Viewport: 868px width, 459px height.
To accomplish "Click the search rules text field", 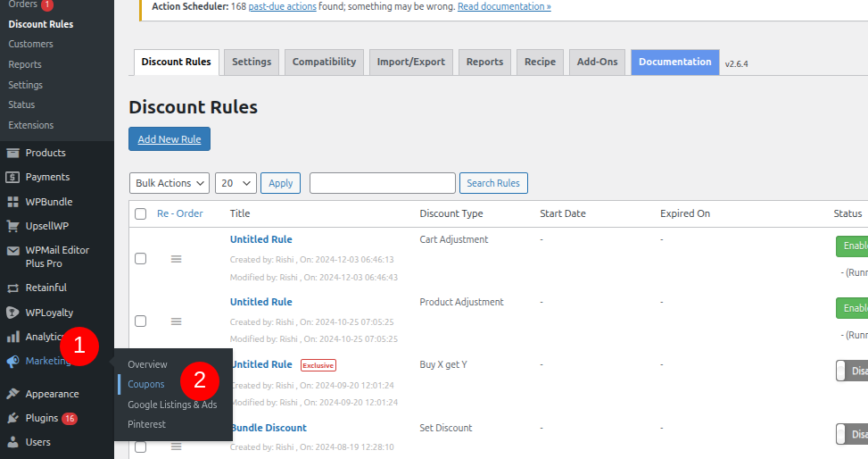I will point(382,183).
